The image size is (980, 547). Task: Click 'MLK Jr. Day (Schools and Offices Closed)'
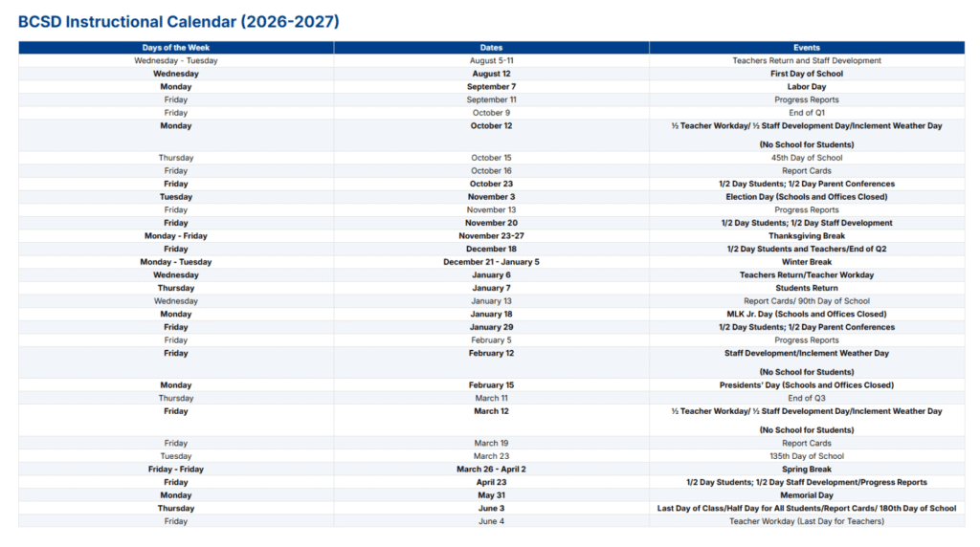coord(807,314)
